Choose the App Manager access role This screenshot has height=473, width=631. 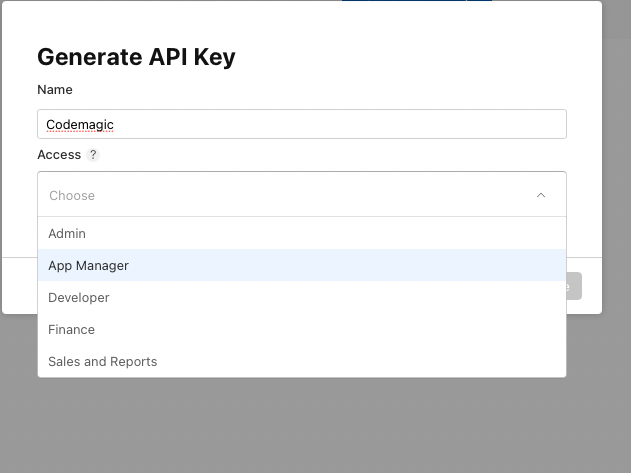click(x=88, y=265)
